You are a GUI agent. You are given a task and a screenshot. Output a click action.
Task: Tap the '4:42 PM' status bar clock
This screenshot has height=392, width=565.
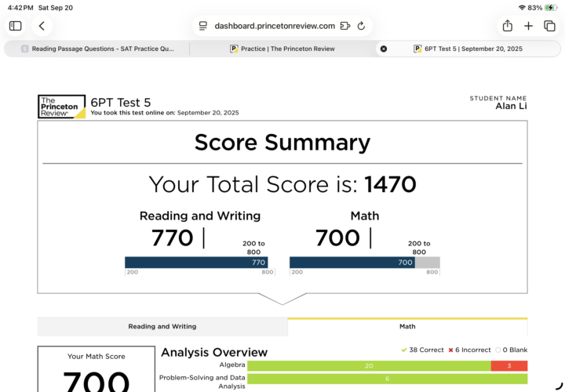(x=20, y=8)
